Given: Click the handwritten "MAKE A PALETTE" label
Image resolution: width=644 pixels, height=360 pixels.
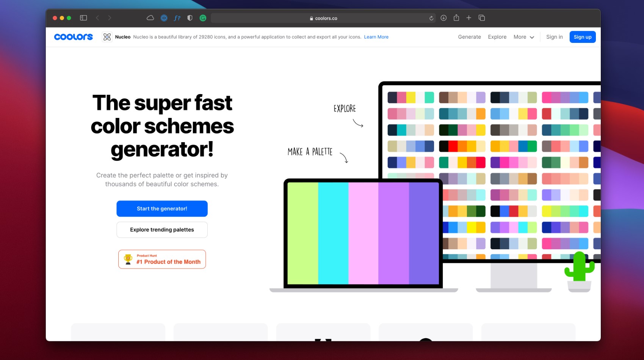Looking at the screenshot, I should point(310,152).
